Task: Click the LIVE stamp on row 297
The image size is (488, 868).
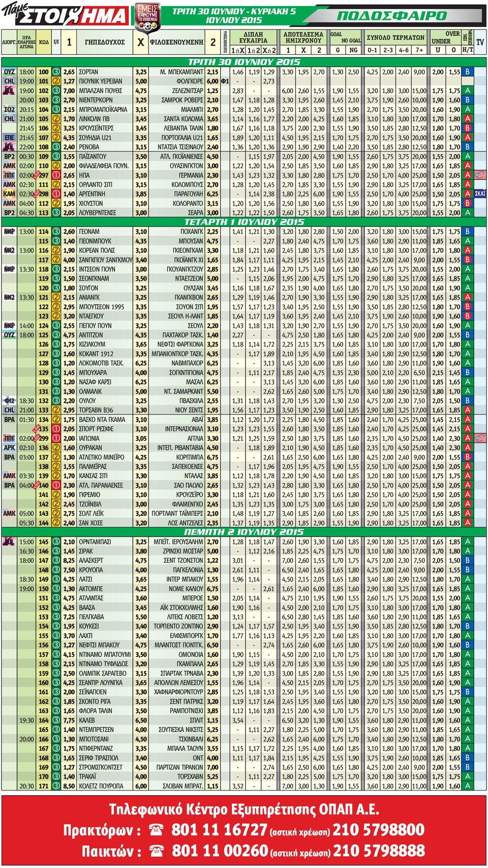Action: [38, 174]
